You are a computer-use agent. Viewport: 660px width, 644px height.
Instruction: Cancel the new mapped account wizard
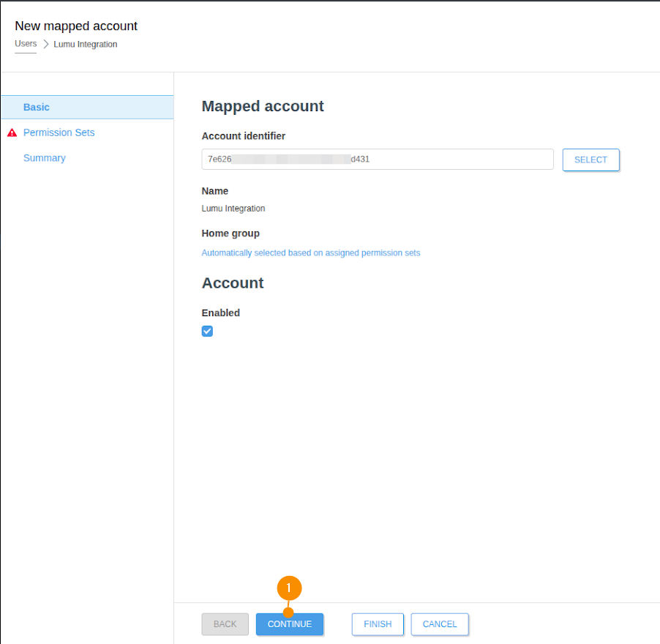click(439, 624)
